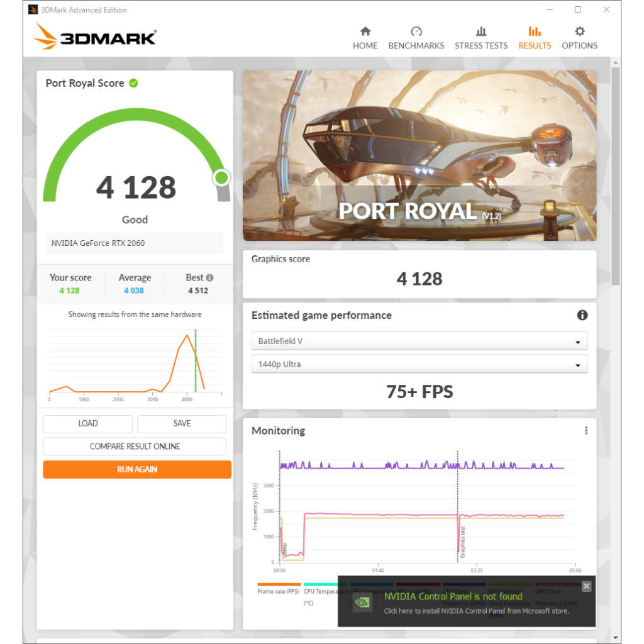Select the RESULTS tab

(x=535, y=38)
